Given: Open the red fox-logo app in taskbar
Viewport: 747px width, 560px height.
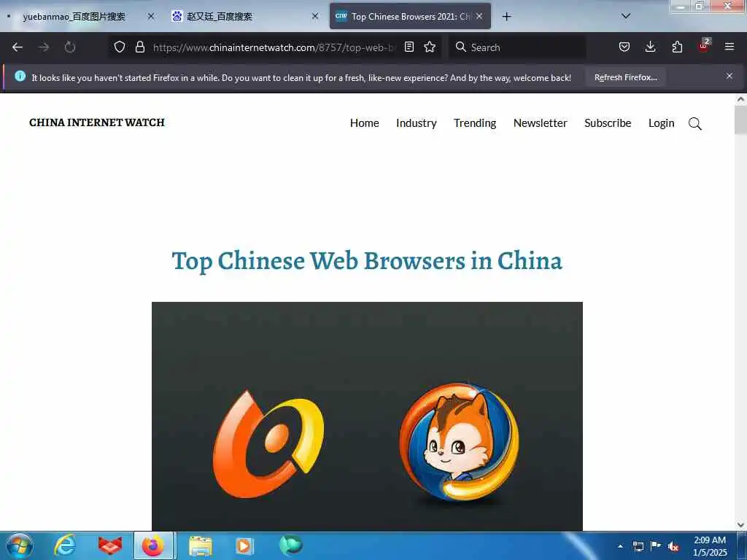Looking at the screenshot, I should [109, 545].
